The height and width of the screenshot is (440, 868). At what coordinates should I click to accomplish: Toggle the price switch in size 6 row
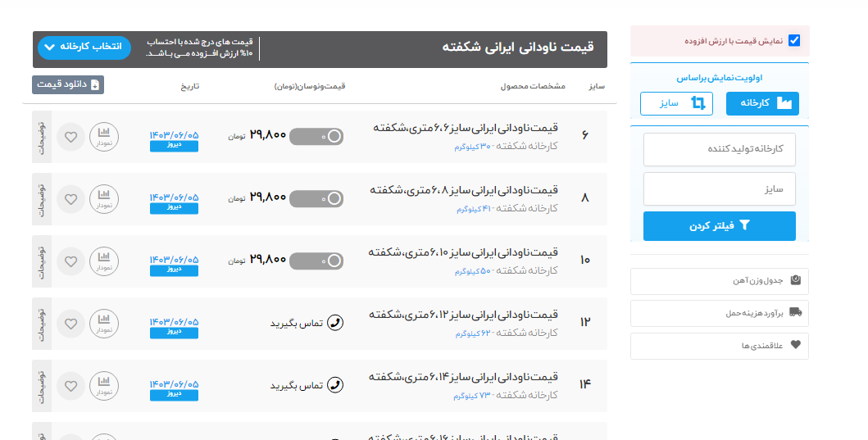tap(316, 137)
